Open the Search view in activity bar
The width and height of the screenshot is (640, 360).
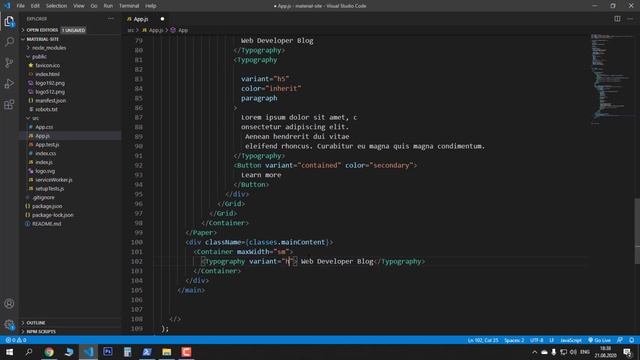(9, 42)
